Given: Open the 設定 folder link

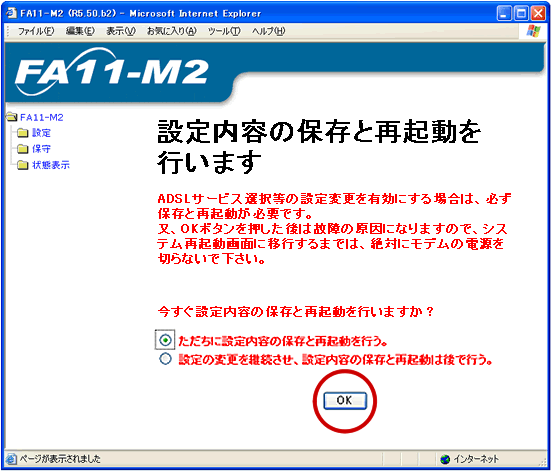Looking at the screenshot, I should pyautogui.click(x=42, y=133).
